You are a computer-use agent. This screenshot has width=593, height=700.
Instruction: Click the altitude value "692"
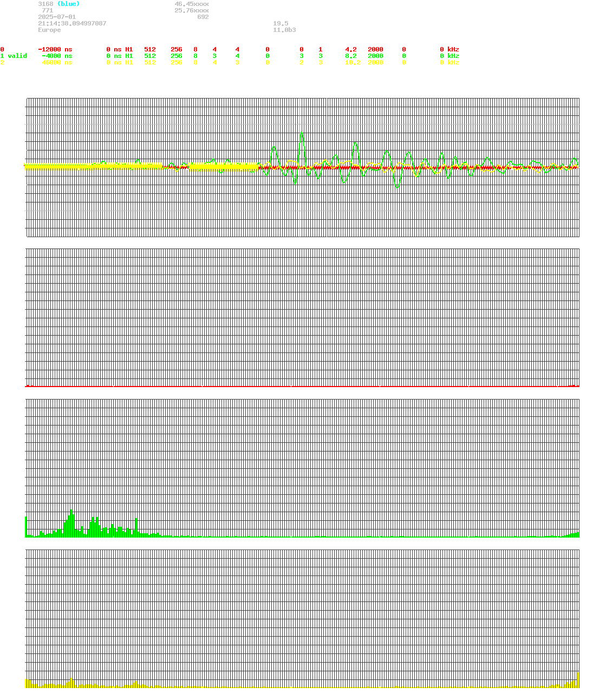point(203,17)
